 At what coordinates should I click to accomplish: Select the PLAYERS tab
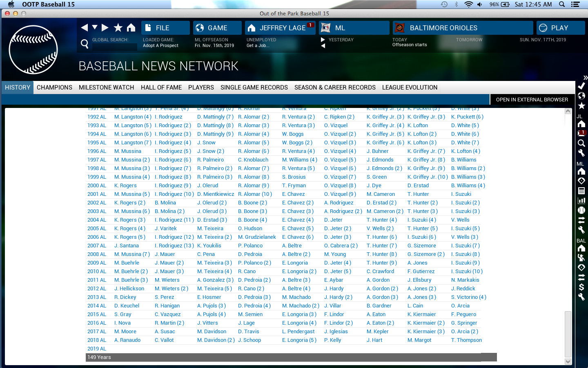coord(201,88)
